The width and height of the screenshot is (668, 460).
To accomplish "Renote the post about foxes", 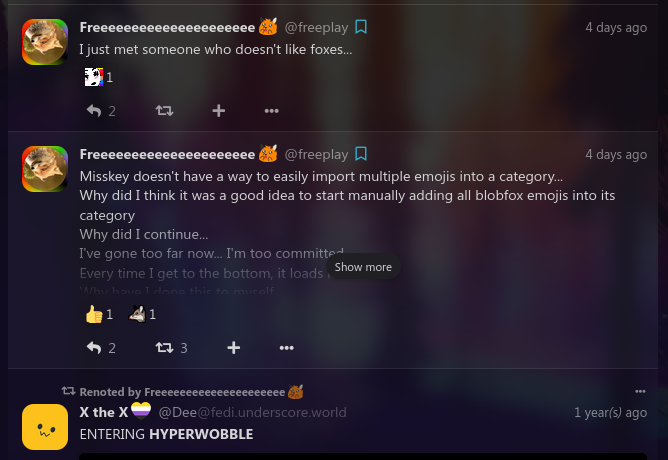I will 164,111.
